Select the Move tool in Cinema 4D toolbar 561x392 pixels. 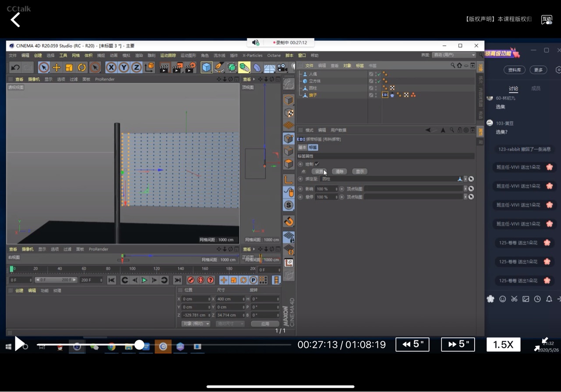tap(57, 67)
